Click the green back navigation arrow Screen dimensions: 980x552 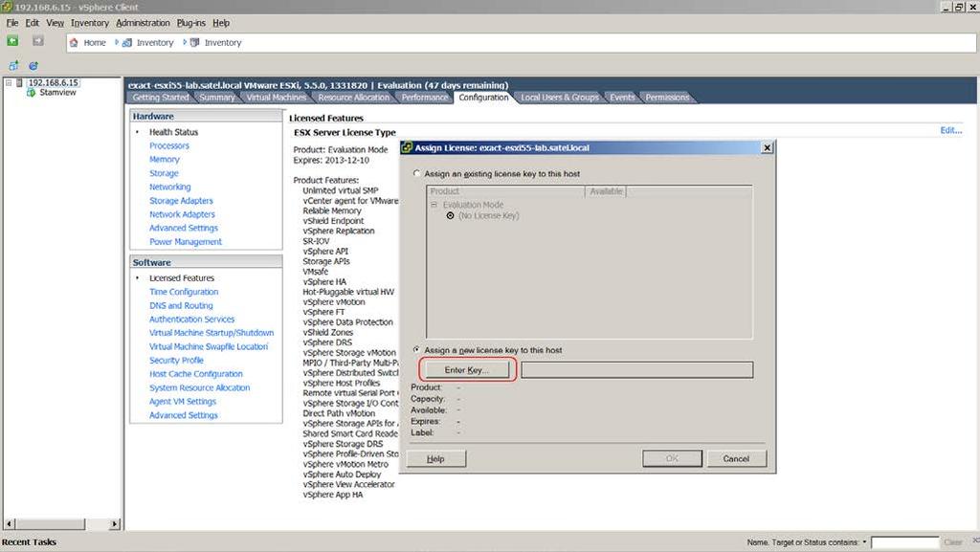click(x=12, y=41)
